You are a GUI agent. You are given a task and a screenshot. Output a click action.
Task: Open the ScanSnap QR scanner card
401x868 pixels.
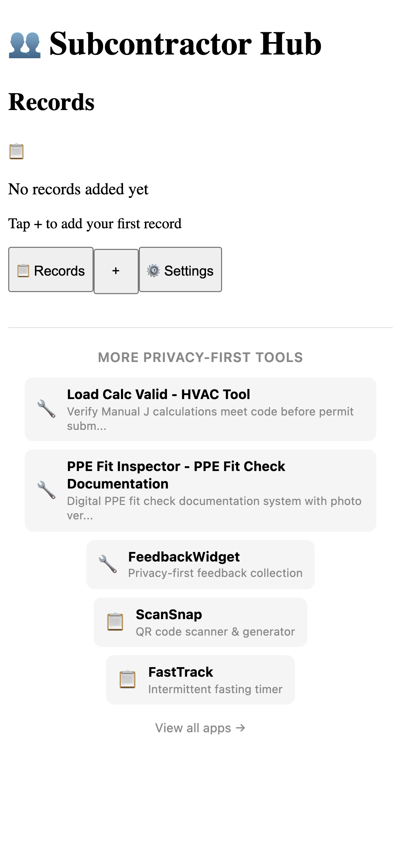pyautogui.click(x=200, y=622)
